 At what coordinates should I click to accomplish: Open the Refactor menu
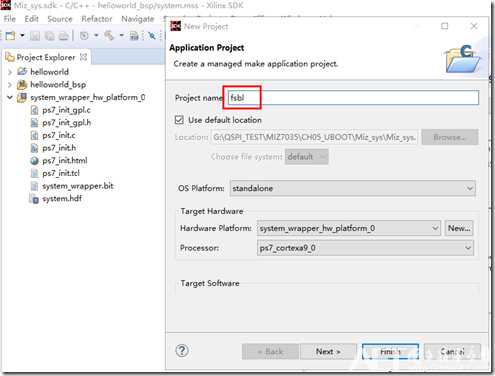pyautogui.click(x=97, y=19)
